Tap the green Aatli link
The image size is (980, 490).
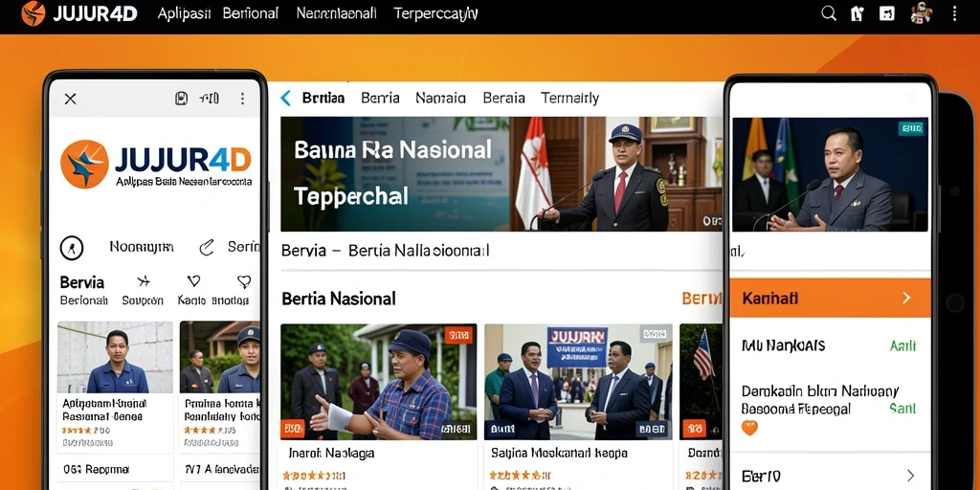click(902, 345)
